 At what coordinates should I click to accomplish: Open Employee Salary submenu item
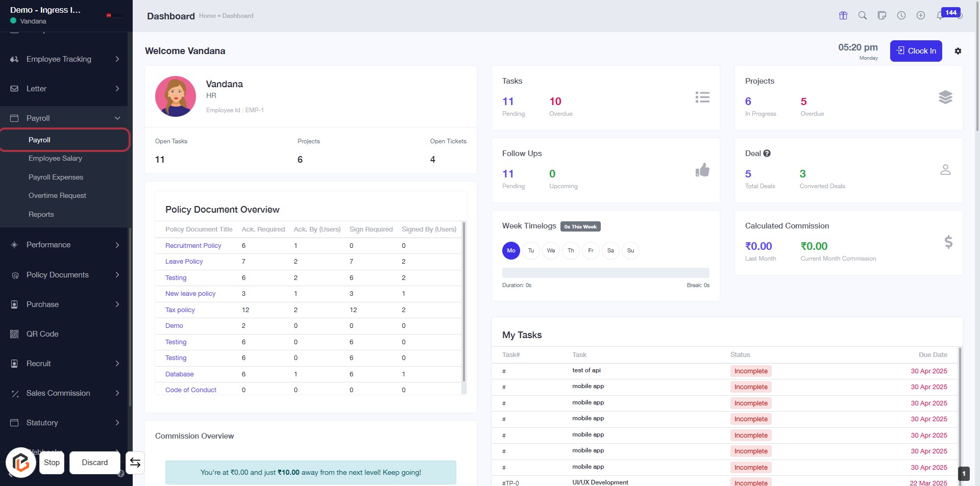55,159
